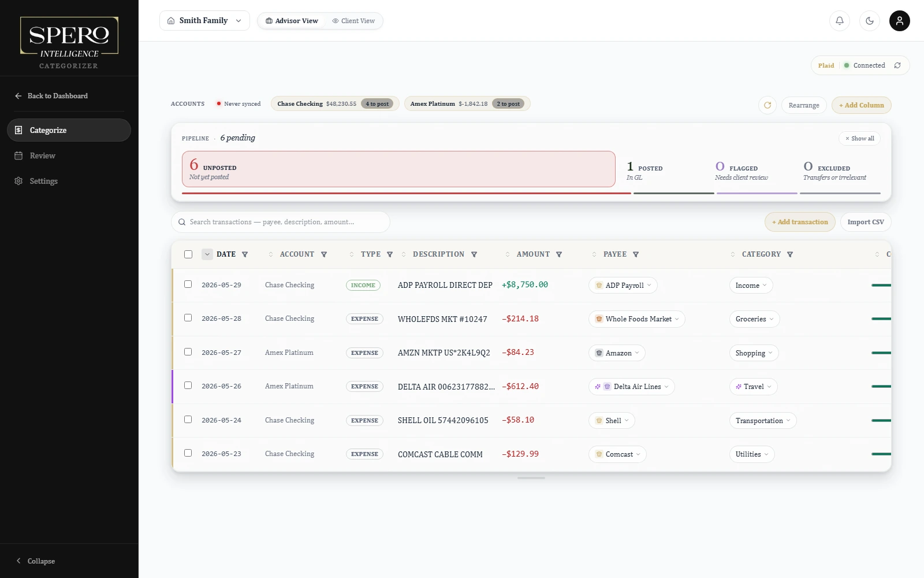Click the Plaid sync refresh icon
This screenshot has height=578, width=924.
point(897,65)
